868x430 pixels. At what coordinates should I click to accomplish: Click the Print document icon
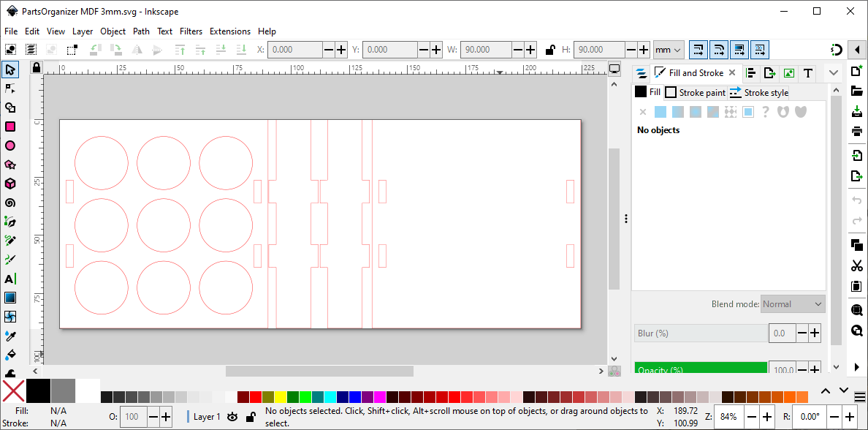click(x=857, y=132)
